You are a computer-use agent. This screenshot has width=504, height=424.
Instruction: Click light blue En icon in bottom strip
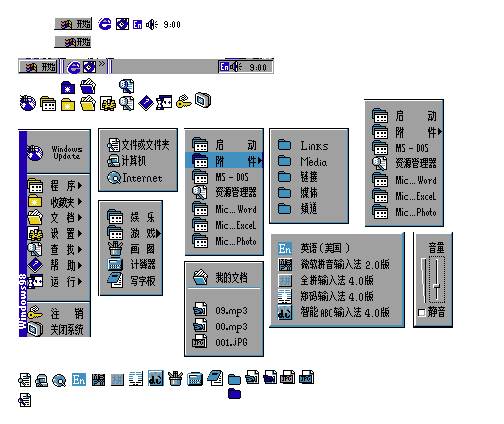pyautogui.click(x=79, y=380)
